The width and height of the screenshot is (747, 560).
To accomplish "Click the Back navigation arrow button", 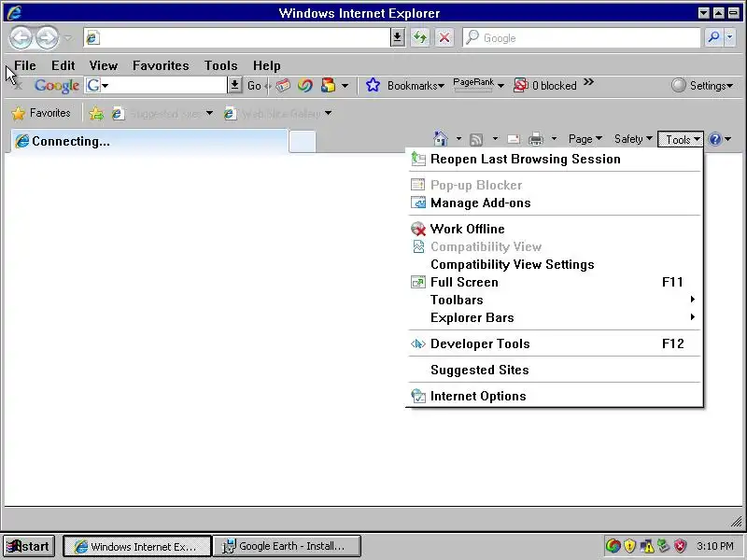I will 21,37.
